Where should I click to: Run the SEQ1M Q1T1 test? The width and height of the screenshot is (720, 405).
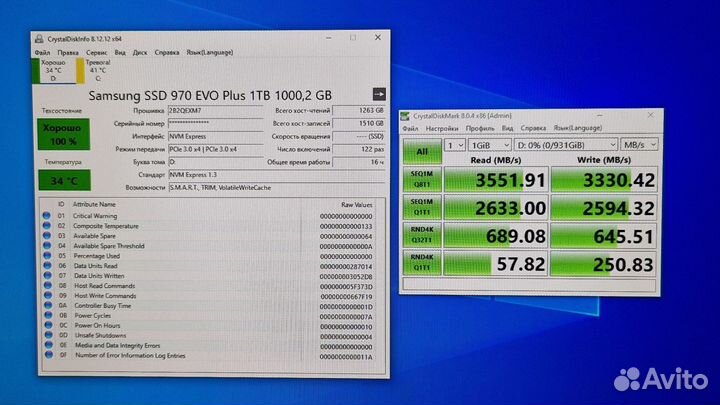(x=422, y=207)
